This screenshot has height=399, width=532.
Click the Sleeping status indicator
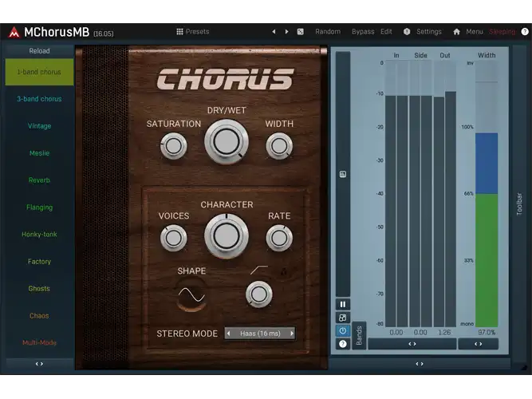click(502, 32)
